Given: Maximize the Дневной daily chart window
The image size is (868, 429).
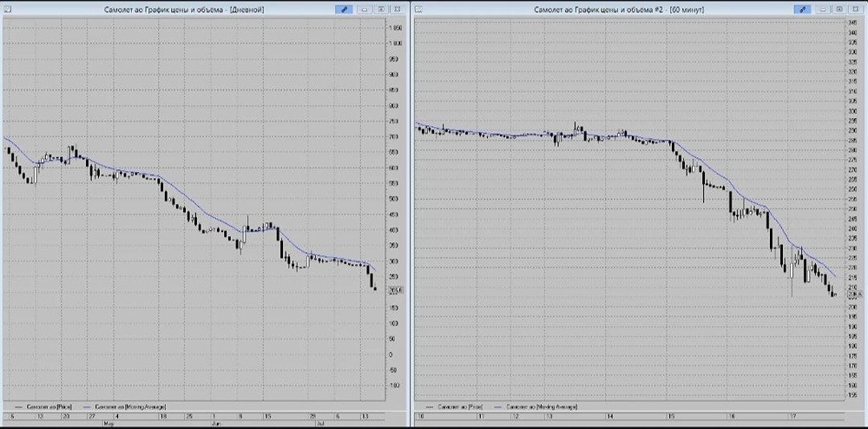Looking at the screenshot, I should tap(381, 10).
